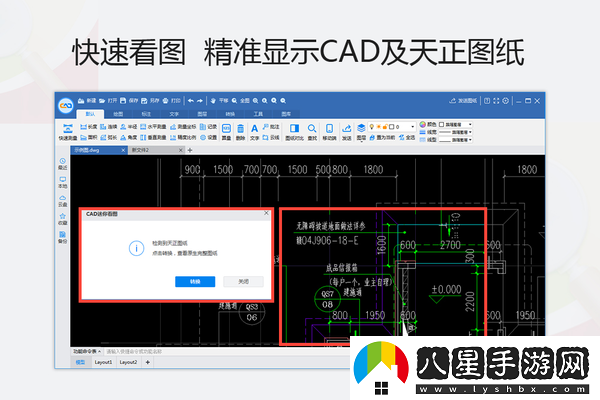Click Set as Current (置为当前) layer button
Viewport: 600px width, 400px height.
382,137
